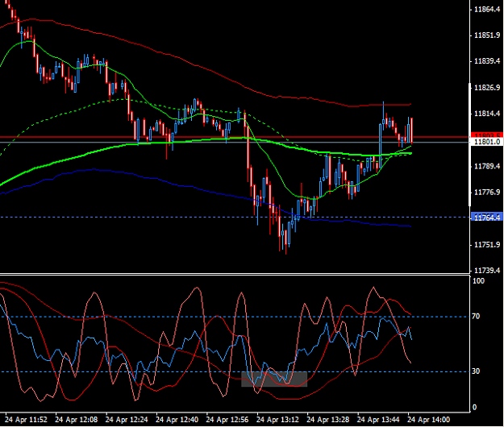Click the current price label 11801.0

tap(487, 142)
